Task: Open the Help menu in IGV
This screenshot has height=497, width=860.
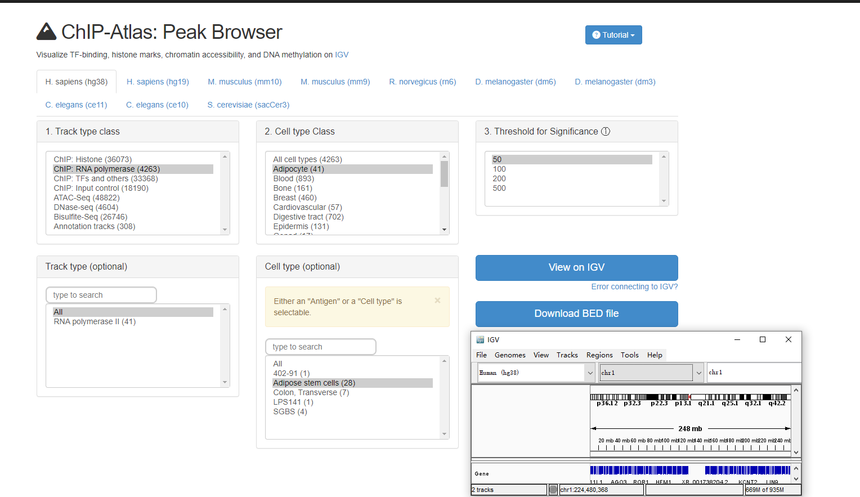Action: tap(654, 355)
